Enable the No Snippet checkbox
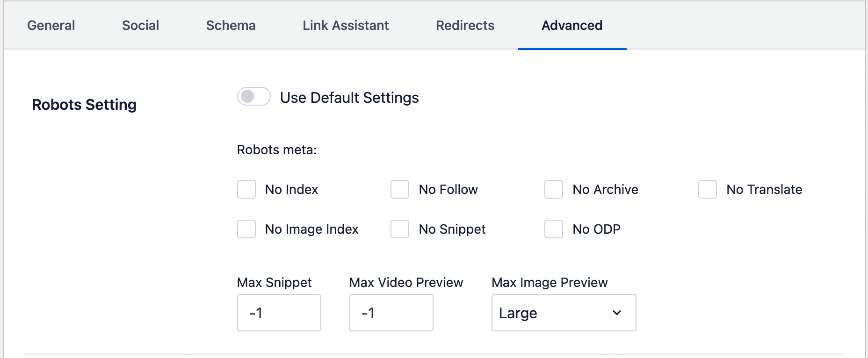Viewport: 868px width, 358px height. [400, 229]
